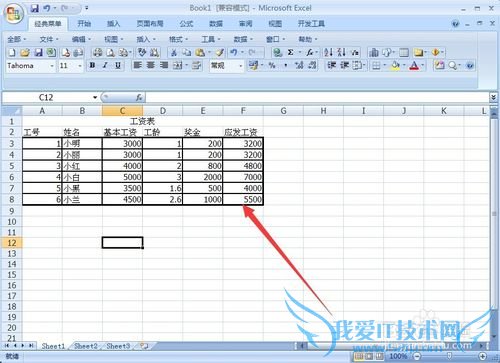Click the blue Undo arrow in toolbar
This screenshot has width=500, height=363.
(234, 52)
